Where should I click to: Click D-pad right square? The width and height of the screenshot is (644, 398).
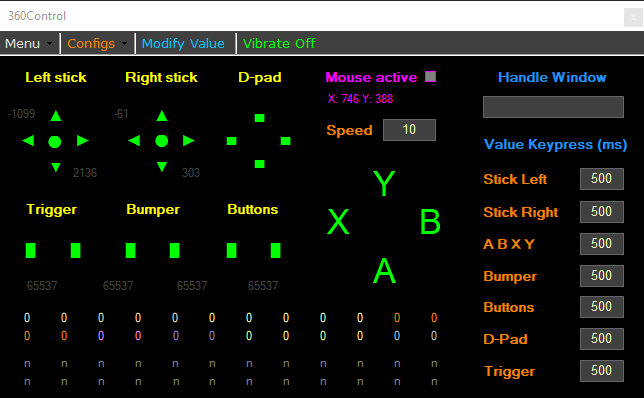[x=286, y=141]
